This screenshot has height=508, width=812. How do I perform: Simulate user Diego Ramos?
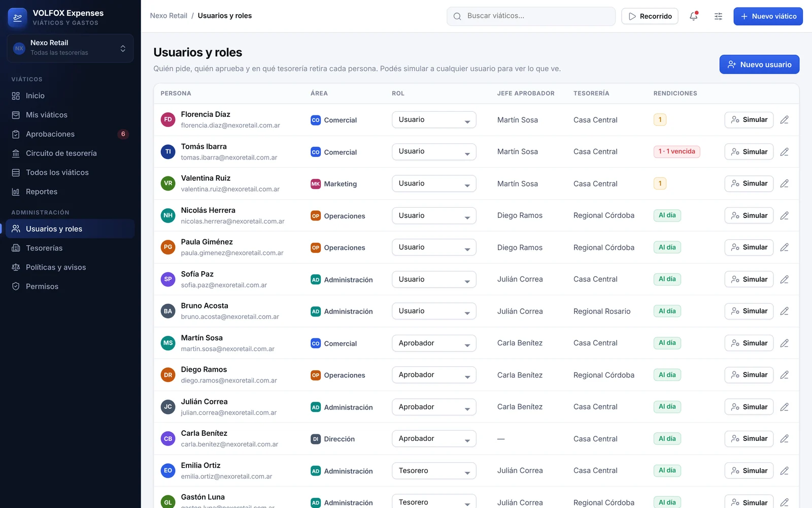(749, 375)
